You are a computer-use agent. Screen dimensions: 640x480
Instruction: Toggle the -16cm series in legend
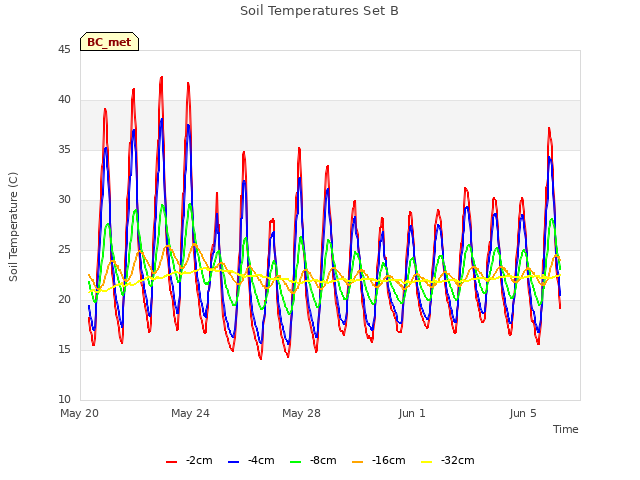coord(378,460)
